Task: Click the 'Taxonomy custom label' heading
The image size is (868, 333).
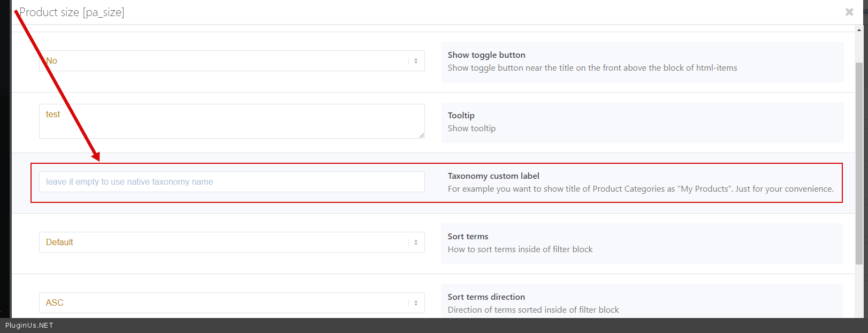Action: point(493,176)
